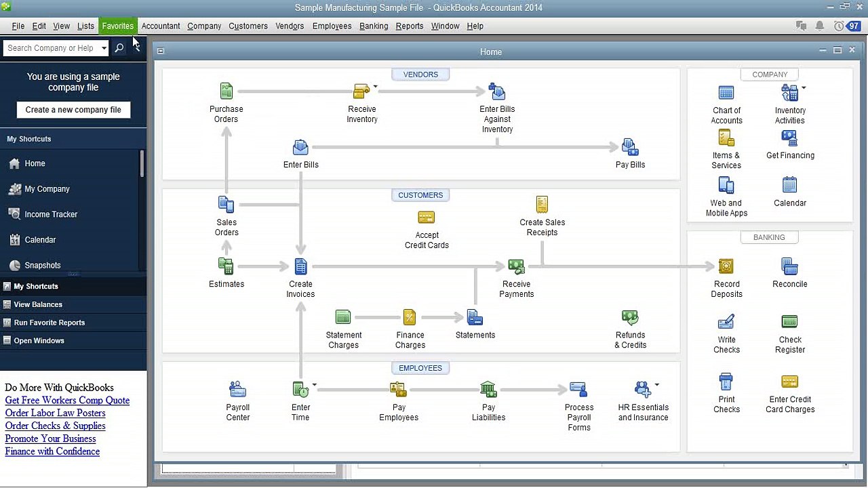Open the Estimates icon
Screen dimensions: 868x488
click(226, 266)
